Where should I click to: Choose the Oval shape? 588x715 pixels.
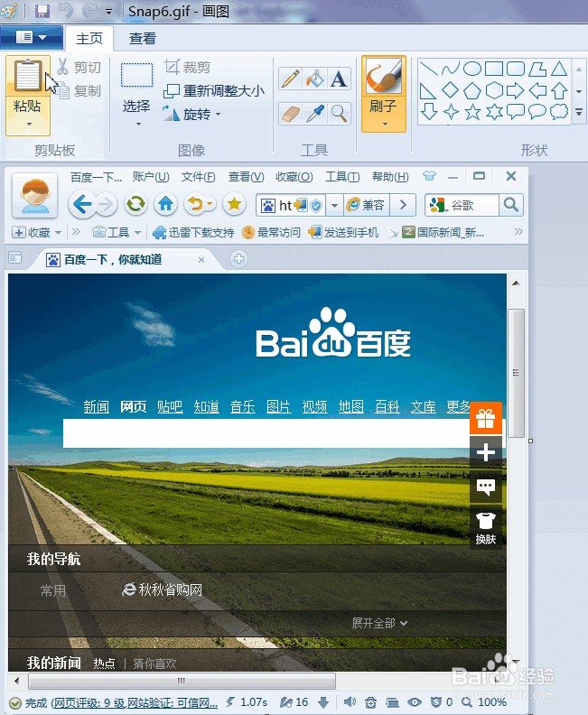[x=472, y=69]
